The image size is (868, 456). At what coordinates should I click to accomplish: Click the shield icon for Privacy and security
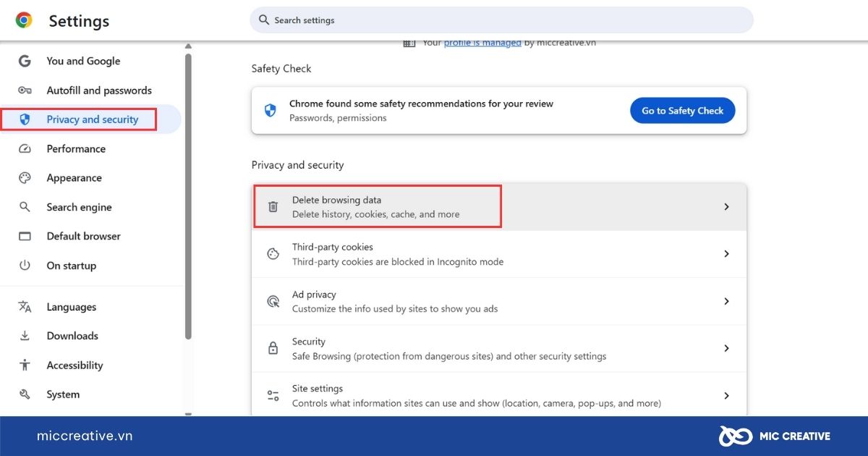point(25,119)
